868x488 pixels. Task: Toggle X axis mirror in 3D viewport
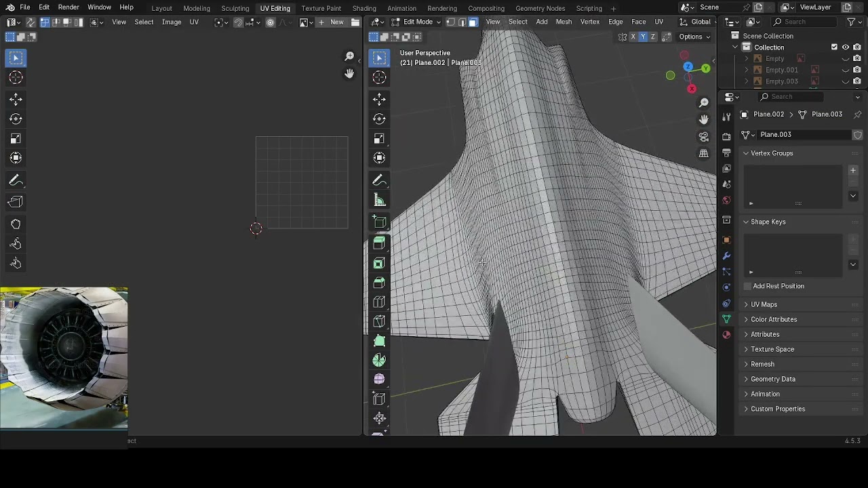tap(633, 37)
